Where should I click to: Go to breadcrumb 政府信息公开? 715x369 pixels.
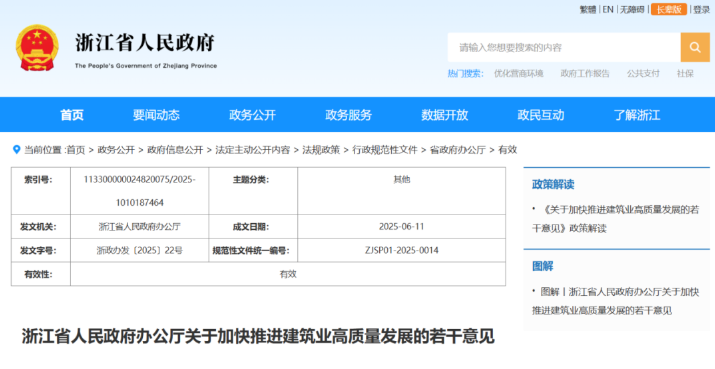pyautogui.click(x=175, y=150)
